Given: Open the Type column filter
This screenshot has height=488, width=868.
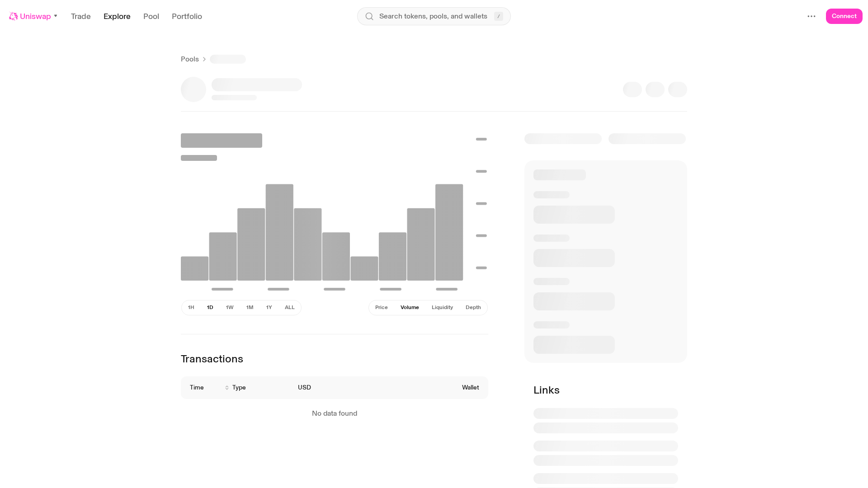Looking at the screenshot, I should click(x=239, y=388).
